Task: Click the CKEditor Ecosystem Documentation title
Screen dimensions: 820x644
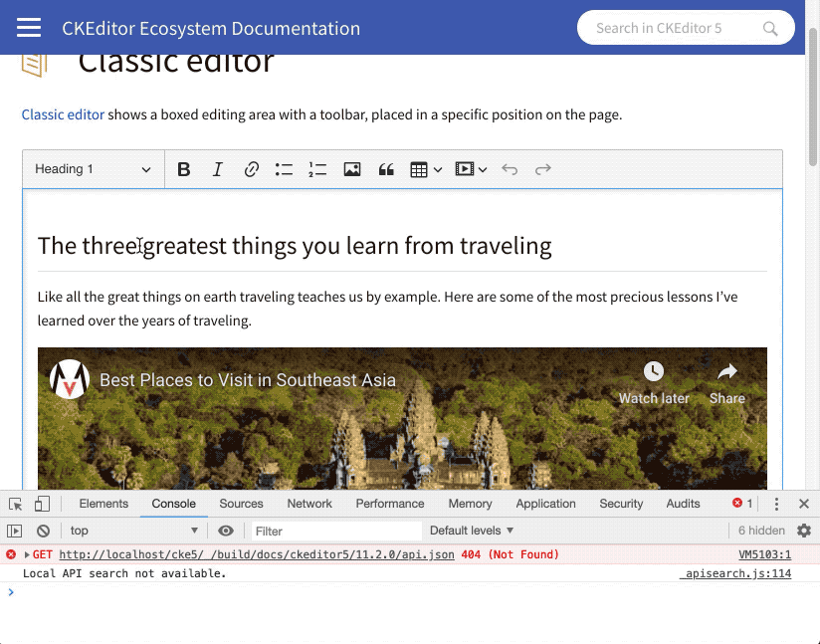Action: click(211, 28)
